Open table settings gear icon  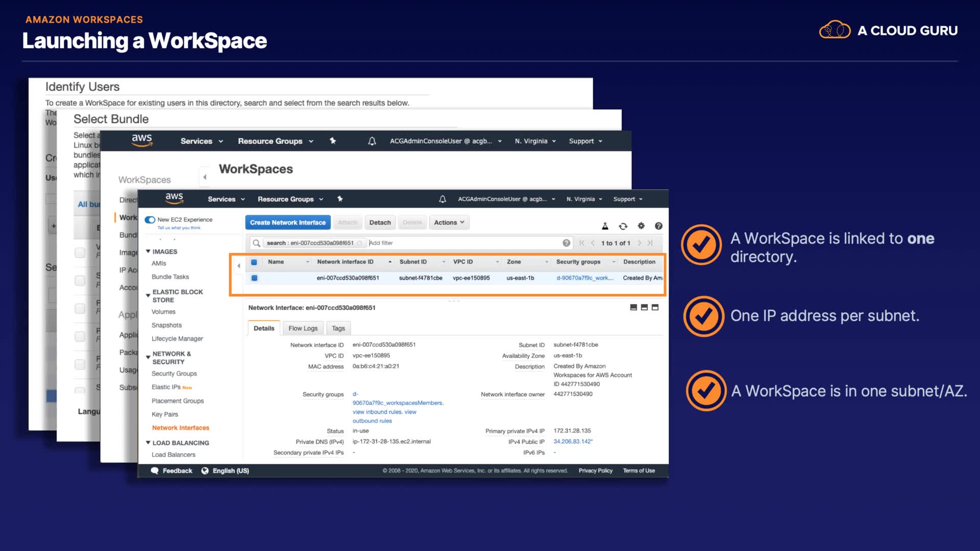click(x=641, y=226)
